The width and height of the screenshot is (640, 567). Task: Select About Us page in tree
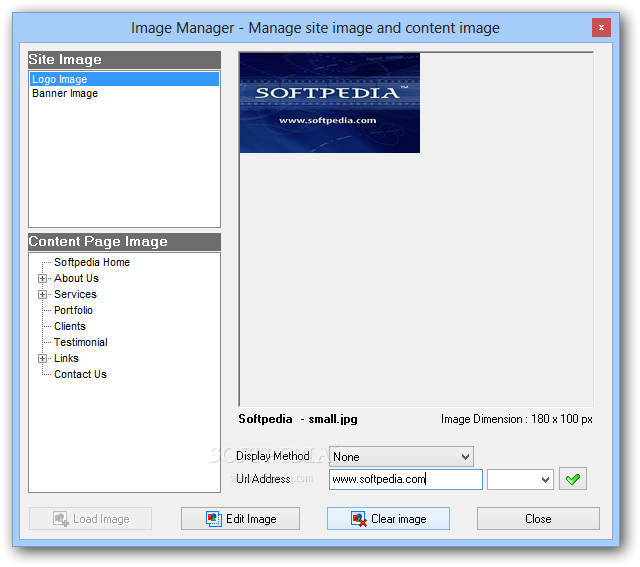pos(76,278)
